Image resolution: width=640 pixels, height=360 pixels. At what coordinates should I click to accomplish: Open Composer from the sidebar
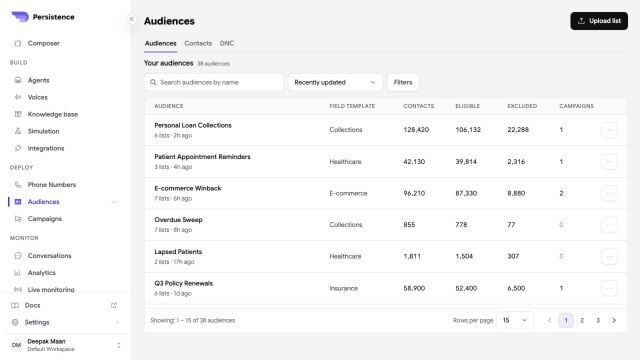pos(43,43)
